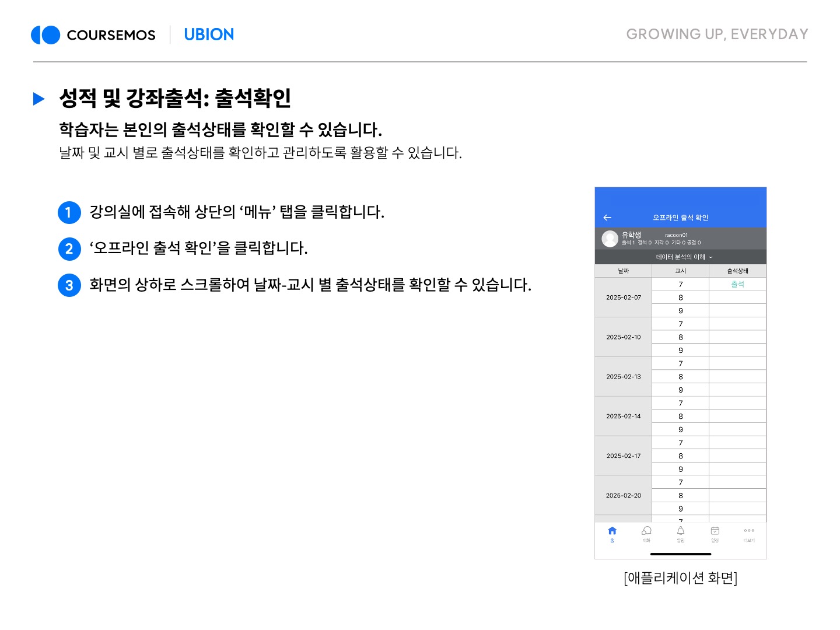The width and height of the screenshot is (840, 630).
Task: Click the blue number 3 step badge
Action: 69,286
